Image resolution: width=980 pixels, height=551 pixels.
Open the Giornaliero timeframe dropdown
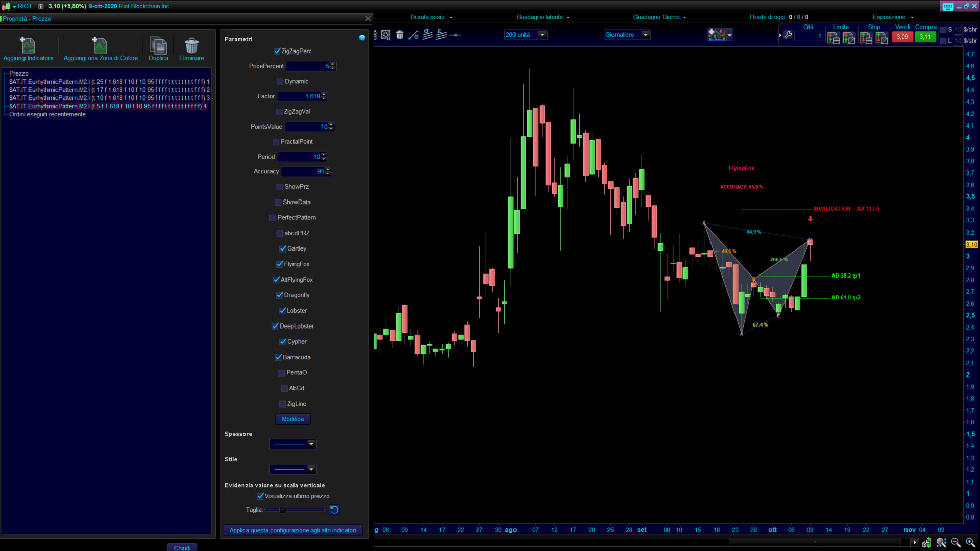point(645,35)
